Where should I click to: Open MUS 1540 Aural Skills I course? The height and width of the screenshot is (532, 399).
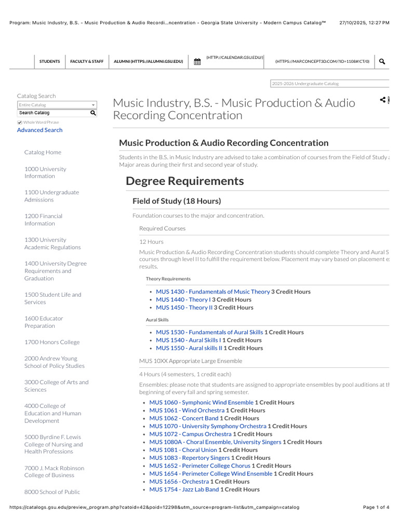pyautogui.click(x=188, y=340)
